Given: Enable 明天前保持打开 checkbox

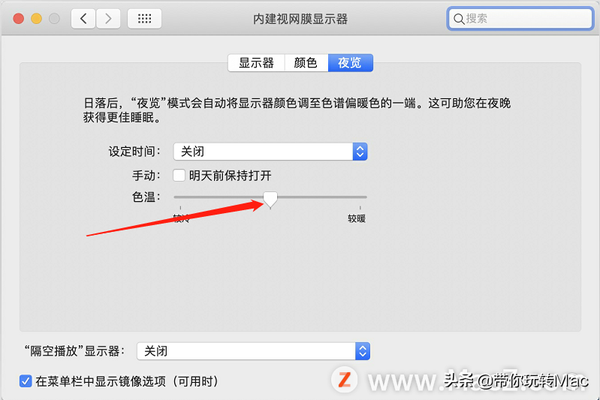Looking at the screenshot, I should 179,175.
